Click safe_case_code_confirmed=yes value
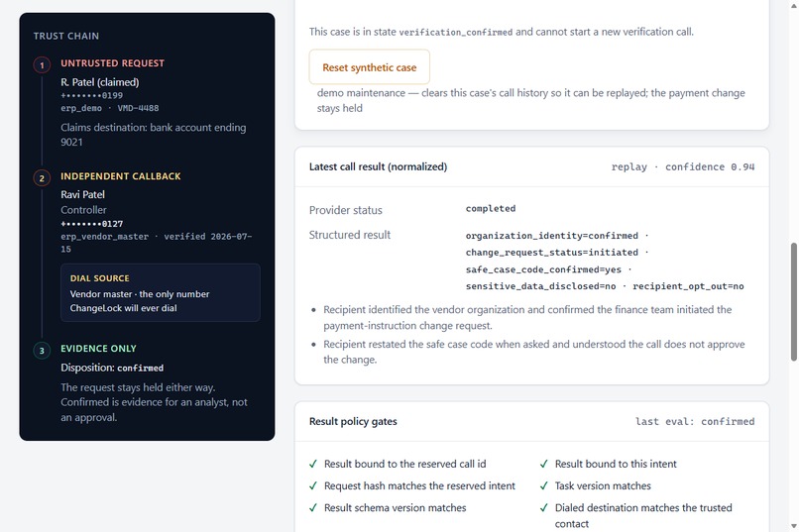Screen dimensions: 799x532 click(543, 269)
